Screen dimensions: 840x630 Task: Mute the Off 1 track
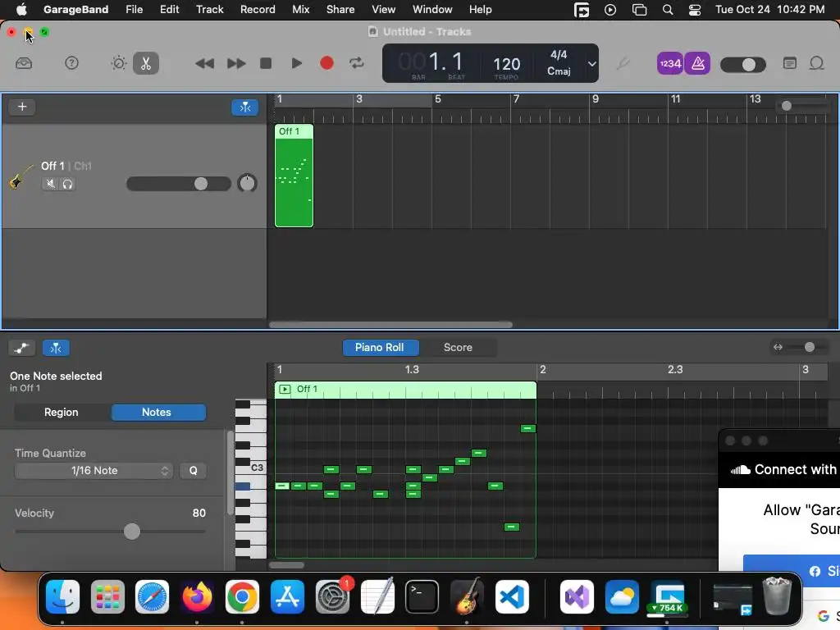click(50, 184)
